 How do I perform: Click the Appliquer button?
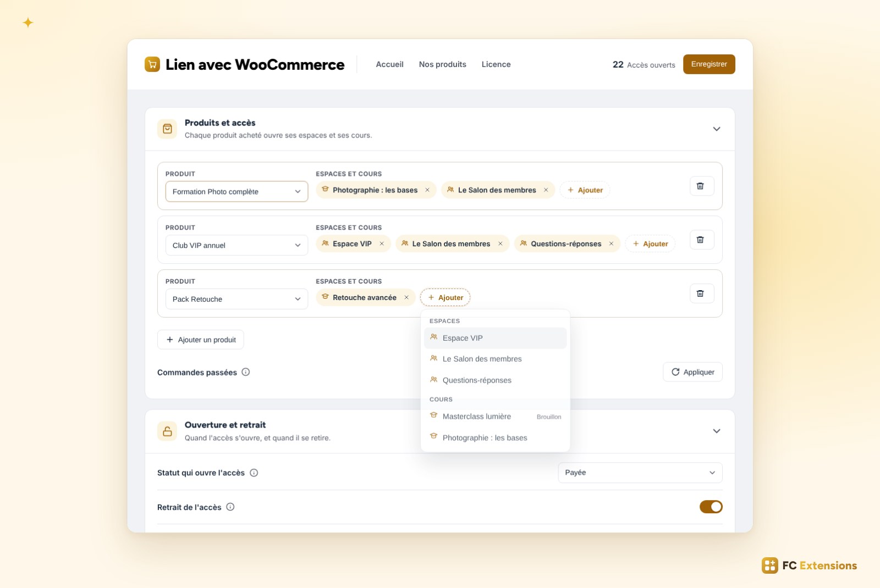(693, 373)
